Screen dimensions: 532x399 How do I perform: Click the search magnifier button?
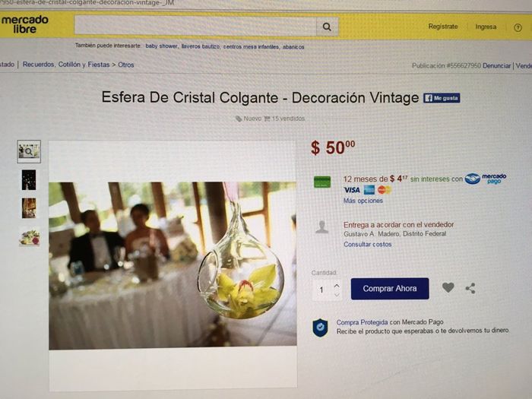tap(327, 27)
